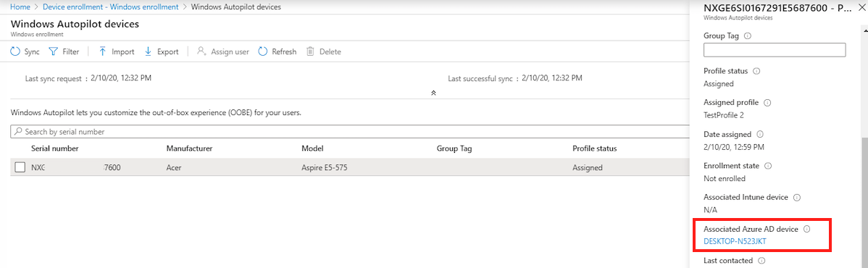The height and width of the screenshot is (268, 868).
Task: Open the DESKTOP-N523JKT device link
Action: click(735, 241)
